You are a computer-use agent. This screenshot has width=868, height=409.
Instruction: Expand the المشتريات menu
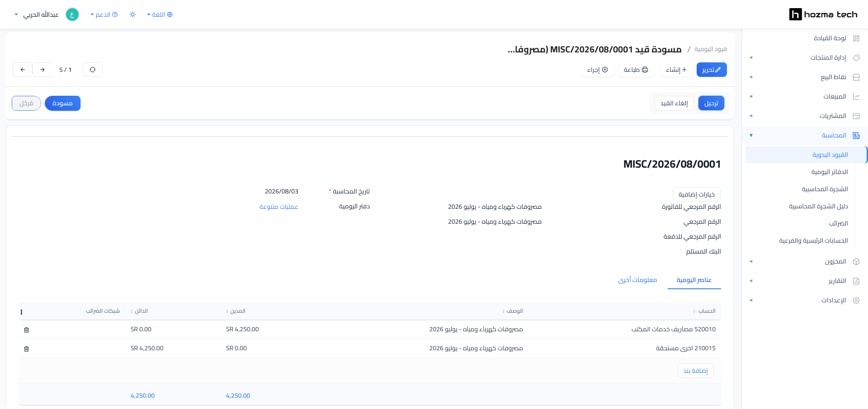point(805,116)
